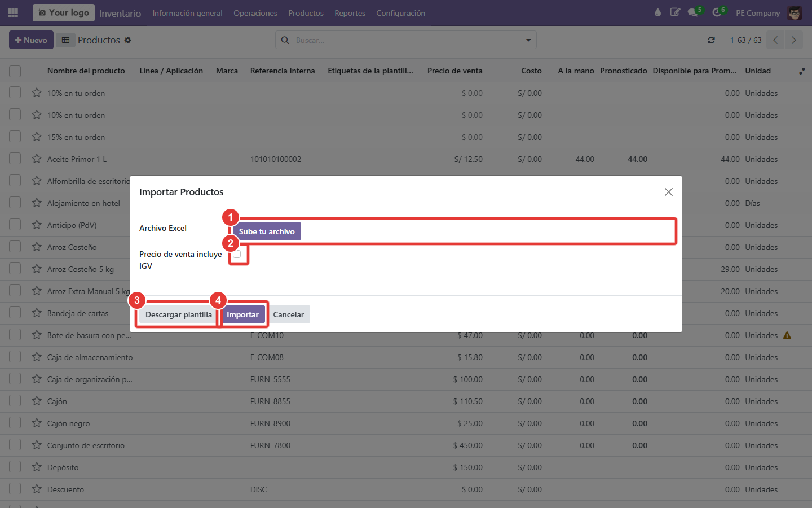Star the Caja de almacenamiento product
Viewport: 812px width, 508px height.
(x=37, y=357)
